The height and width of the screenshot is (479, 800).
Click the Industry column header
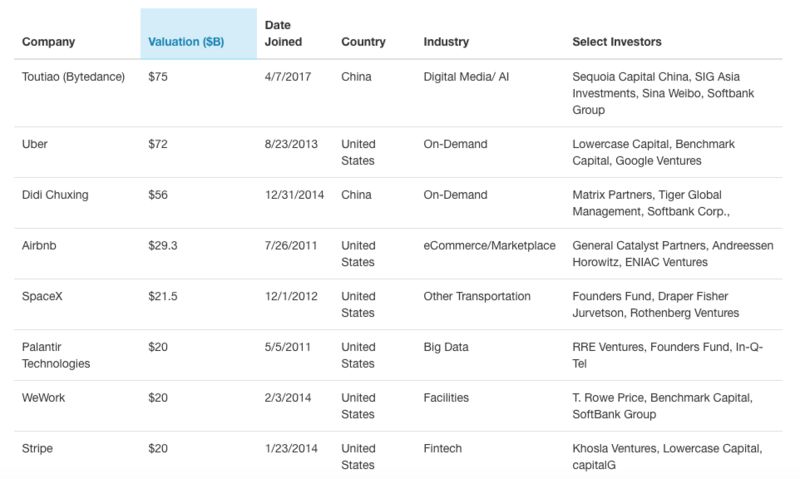tap(447, 42)
